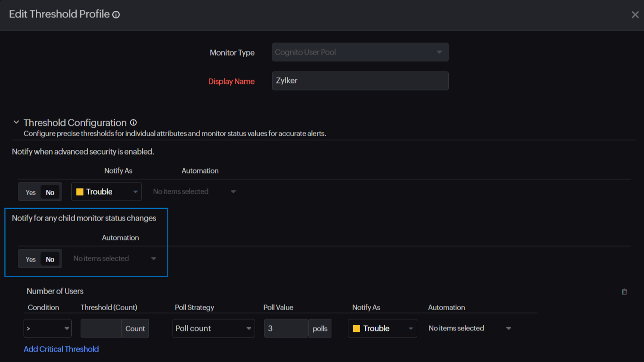Close the Edit Threshold Profile dialog
This screenshot has width=644, height=362.
click(635, 15)
